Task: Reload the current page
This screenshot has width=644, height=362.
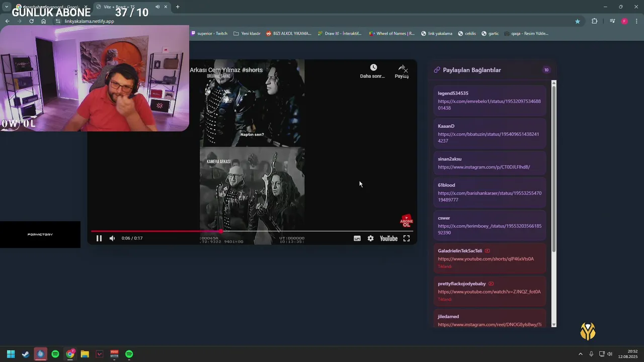Action: point(31,21)
